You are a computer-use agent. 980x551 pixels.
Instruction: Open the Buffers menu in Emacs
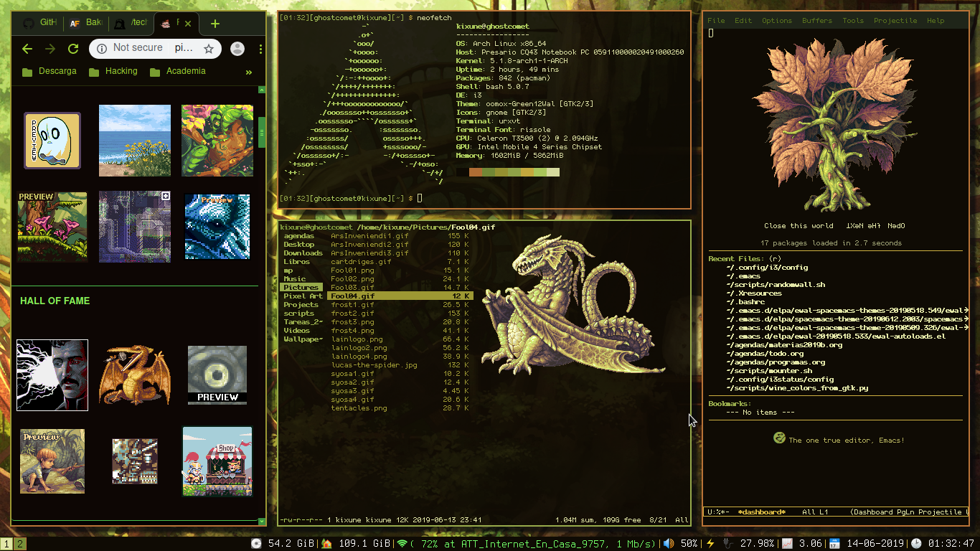816,21
